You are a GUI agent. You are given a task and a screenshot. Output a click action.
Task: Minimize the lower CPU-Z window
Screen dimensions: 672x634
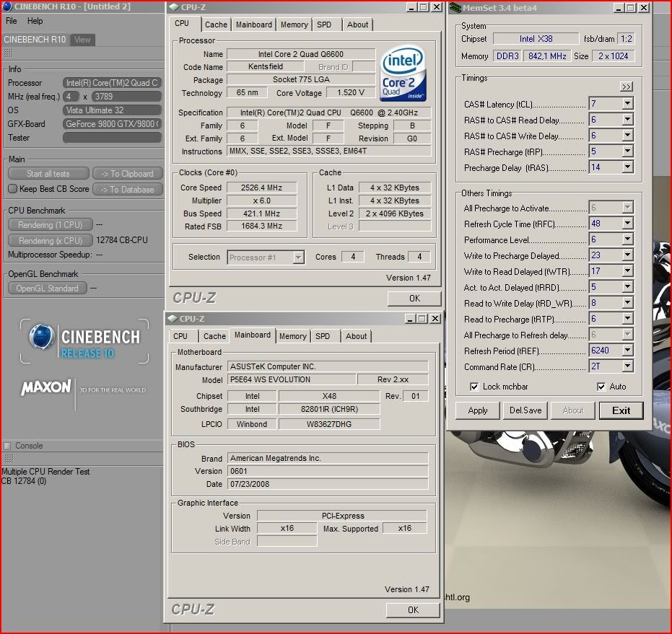coord(410,318)
